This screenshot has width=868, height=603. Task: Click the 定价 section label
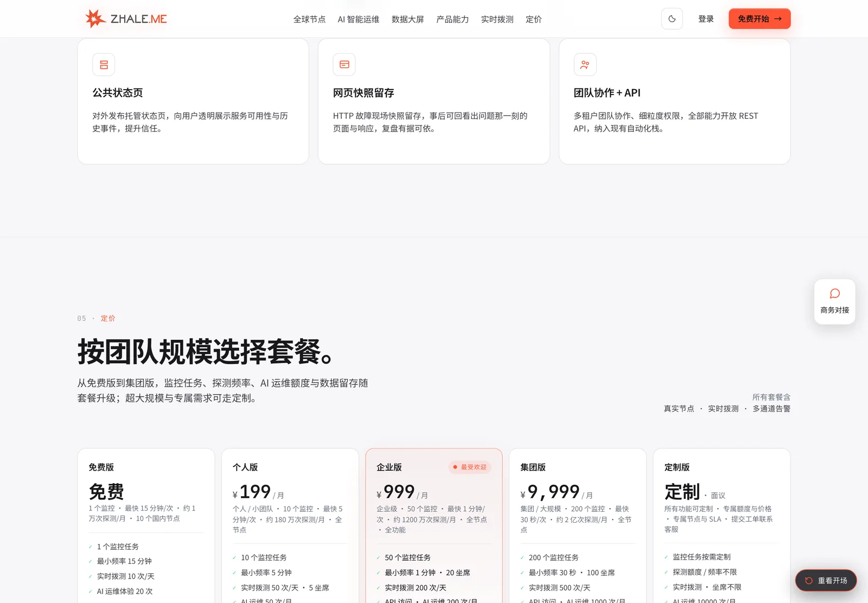[x=108, y=319]
